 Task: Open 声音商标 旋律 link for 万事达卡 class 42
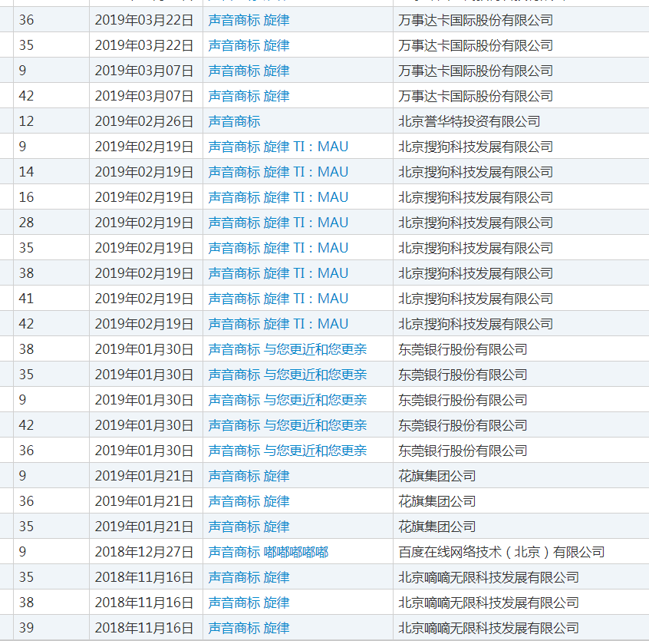pos(249,96)
